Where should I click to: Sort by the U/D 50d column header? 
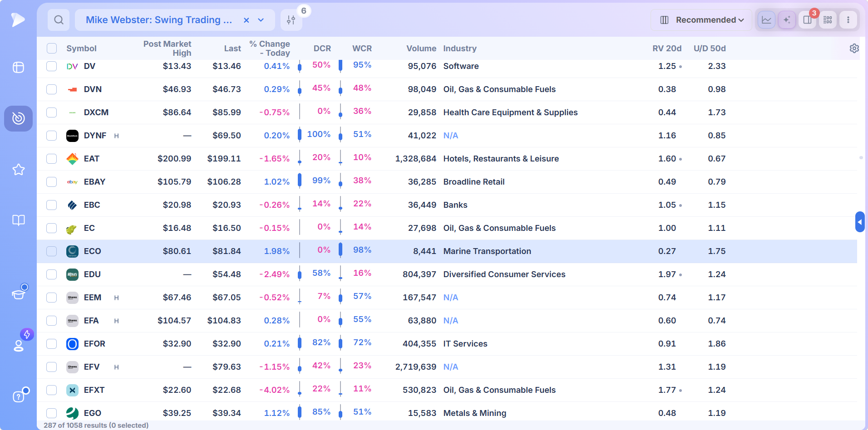tap(710, 49)
